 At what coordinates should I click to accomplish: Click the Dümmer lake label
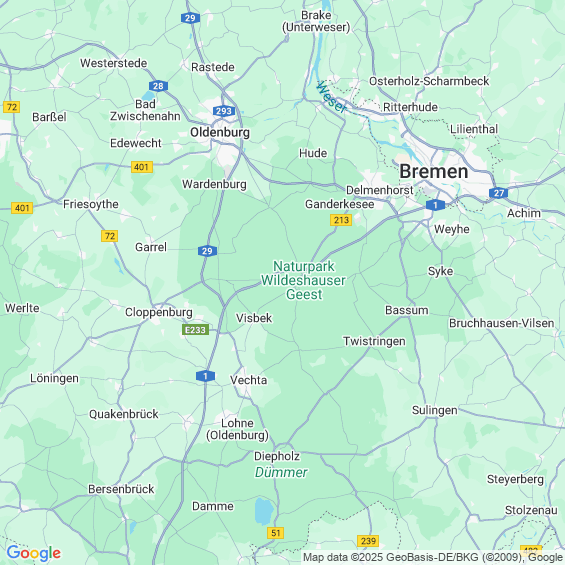click(281, 472)
